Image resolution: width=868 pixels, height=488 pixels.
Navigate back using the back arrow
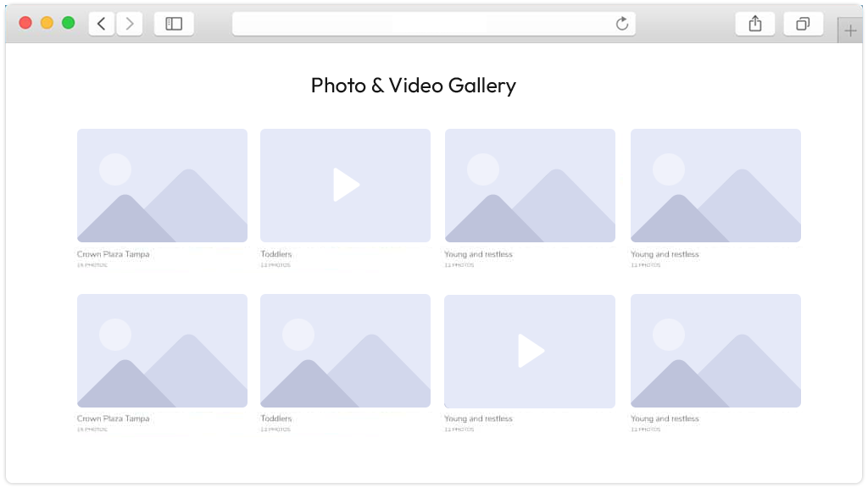point(101,23)
